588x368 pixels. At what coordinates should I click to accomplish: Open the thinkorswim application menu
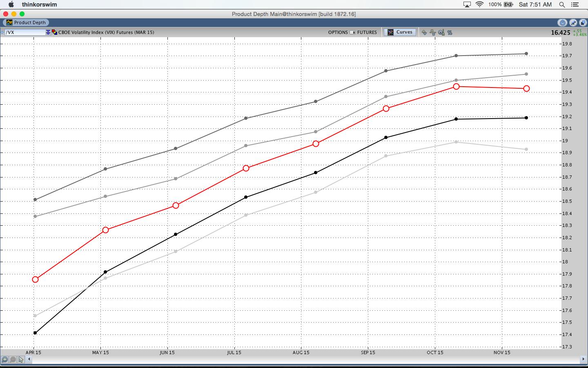39,4
